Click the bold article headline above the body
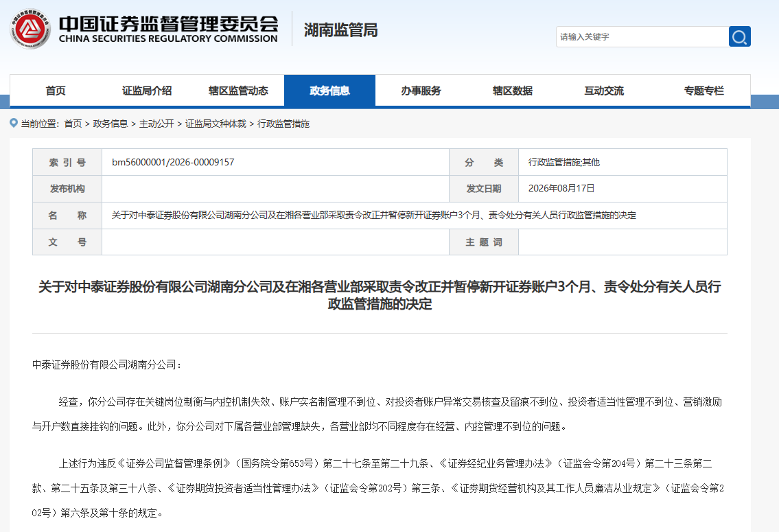 tap(380, 295)
